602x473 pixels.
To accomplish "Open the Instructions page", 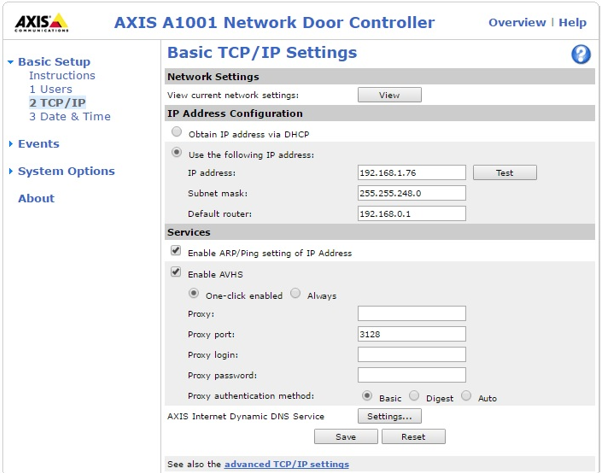I will point(62,75).
